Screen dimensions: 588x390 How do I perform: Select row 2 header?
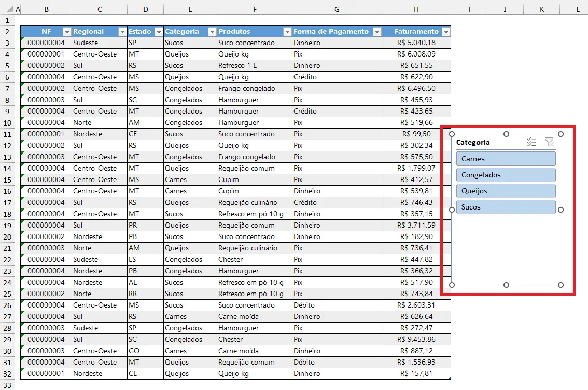click(x=7, y=32)
